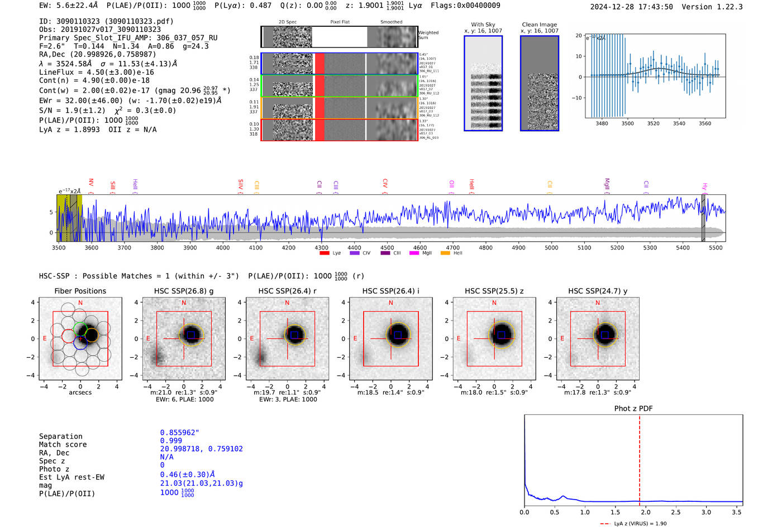Open the HSC SSP(24.7) y image

[598, 339]
